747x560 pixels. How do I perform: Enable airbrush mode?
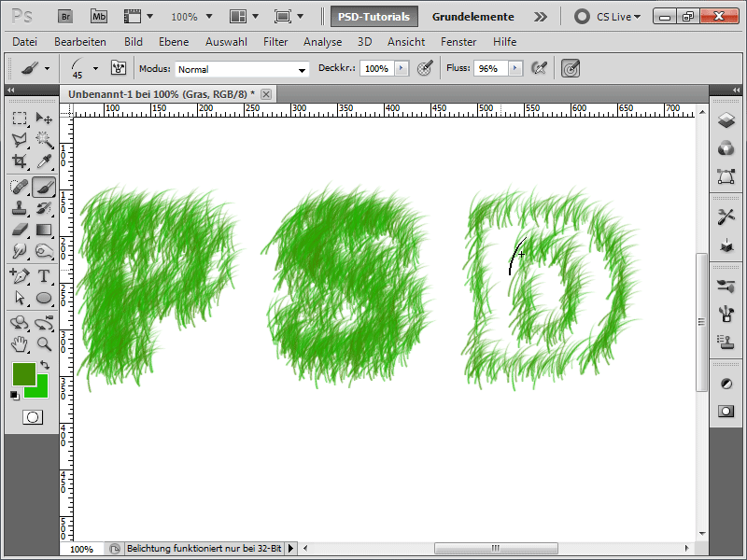539,68
